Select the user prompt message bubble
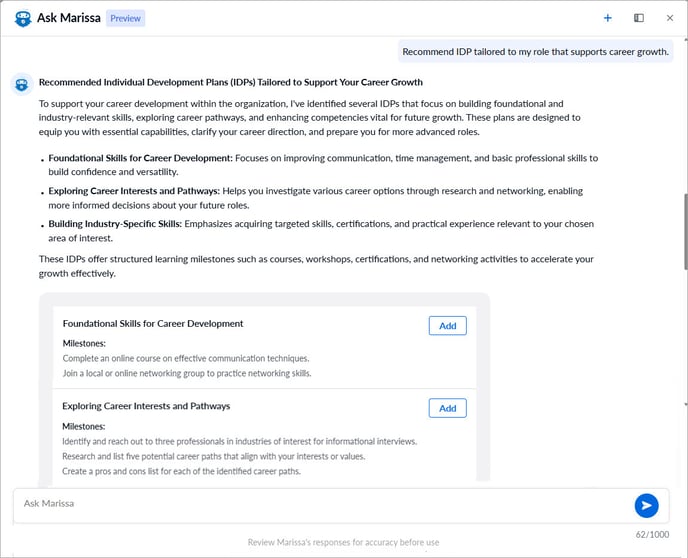 click(537, 52)
